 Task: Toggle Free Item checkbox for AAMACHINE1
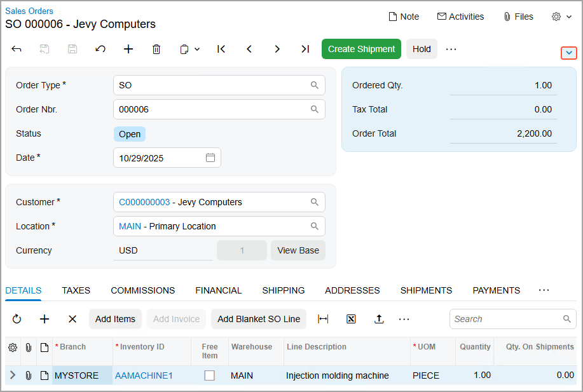[x=209, y=375]
